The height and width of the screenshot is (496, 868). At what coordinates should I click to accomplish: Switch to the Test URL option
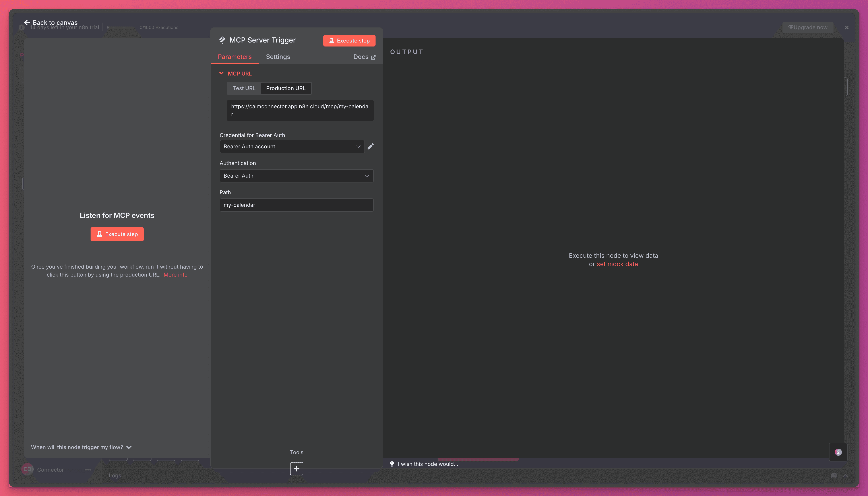coord(244,88)
